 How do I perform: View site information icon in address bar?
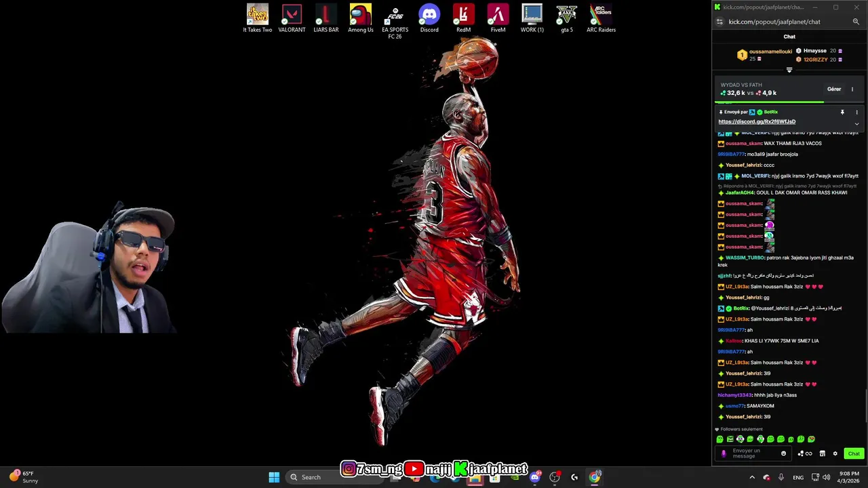pyautogui.click(x=719, y=22)
